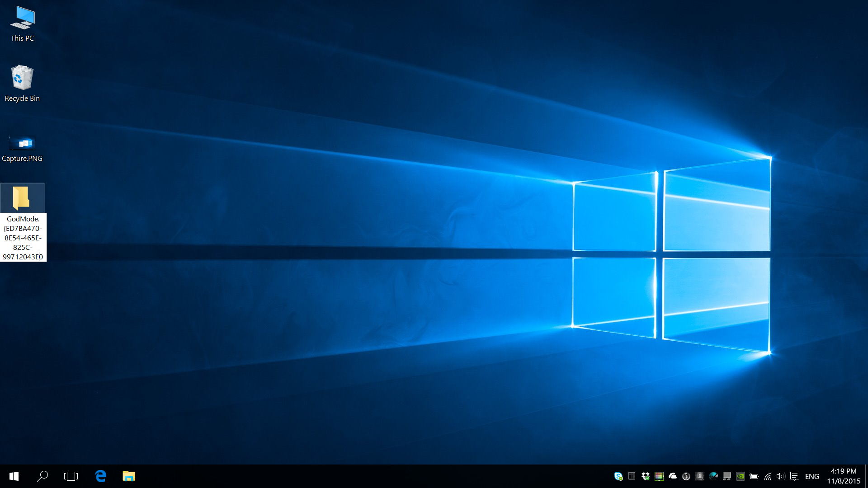The width and height of the screenshot is (868, 488).
Task: Select the GodMode folder icon
Action: point(21,198)
